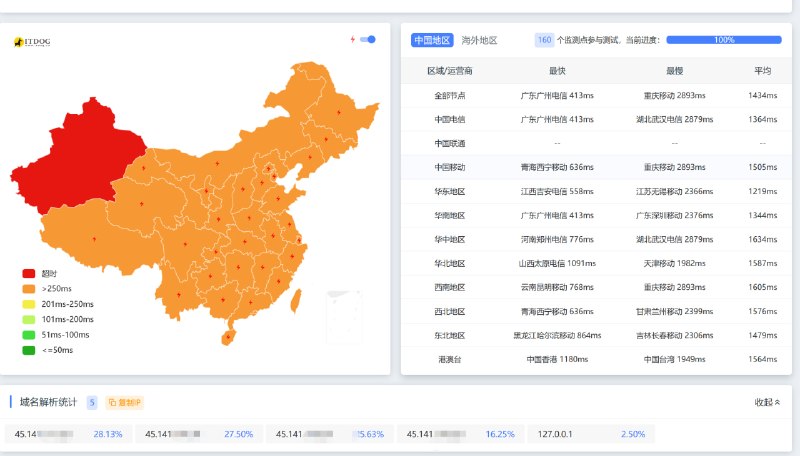This screenshot has width=800, height=456.
Task: Click 山西太原电信 1091ms cell
Action: pyautogui.click(x=557, y=263)
